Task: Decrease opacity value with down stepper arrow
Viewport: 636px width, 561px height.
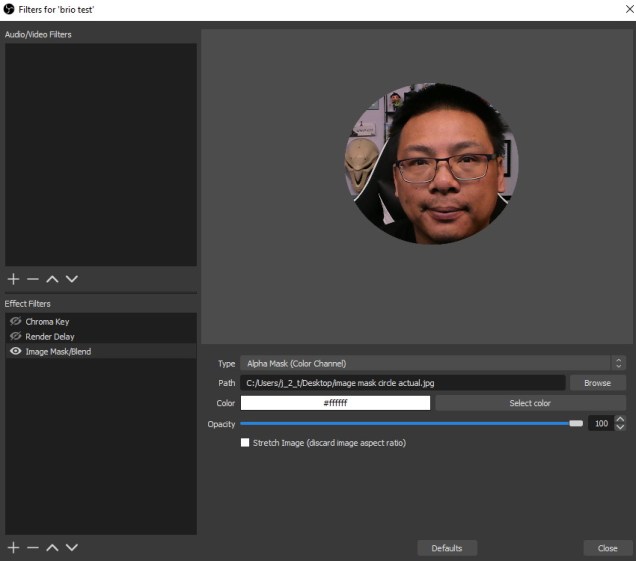Action: (620, 428)
